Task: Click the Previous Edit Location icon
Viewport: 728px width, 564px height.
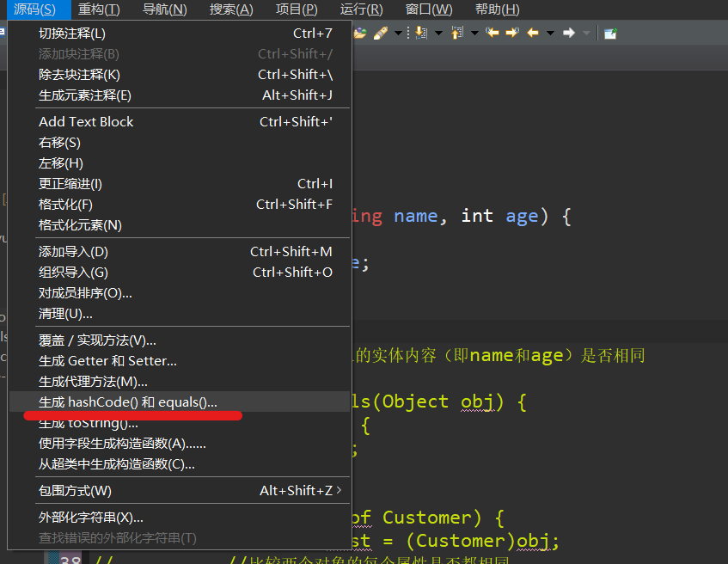Action: click(493, 32)
